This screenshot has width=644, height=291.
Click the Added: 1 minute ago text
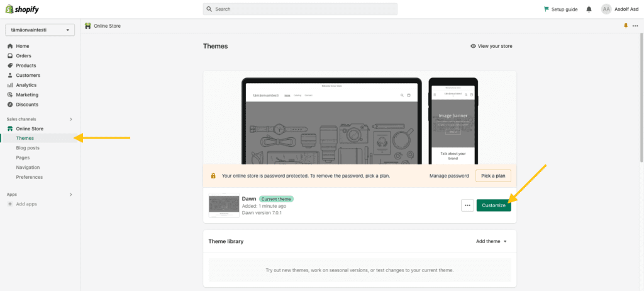click(264, 206)
